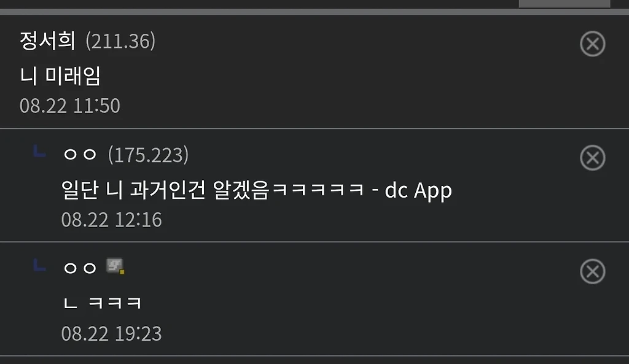Open the profile of nickname 정서희
Screen dimensions: 629x364
[47, 41]
